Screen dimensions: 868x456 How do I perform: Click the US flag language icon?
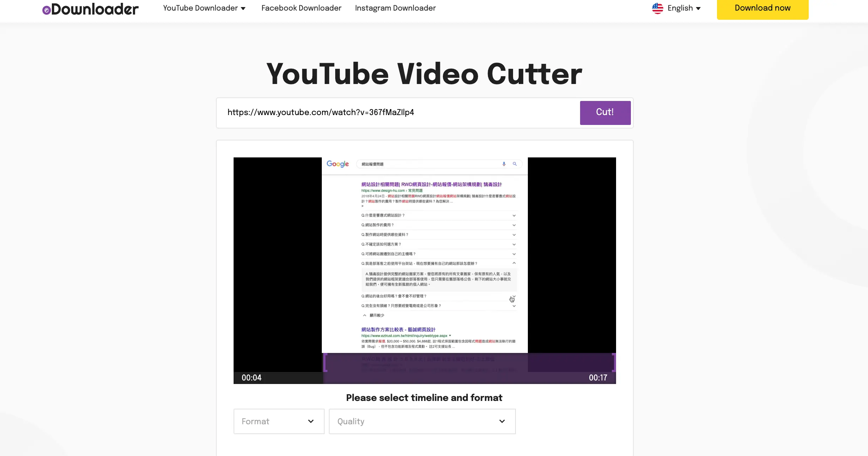pyautogui.click(x=658, y=8)
